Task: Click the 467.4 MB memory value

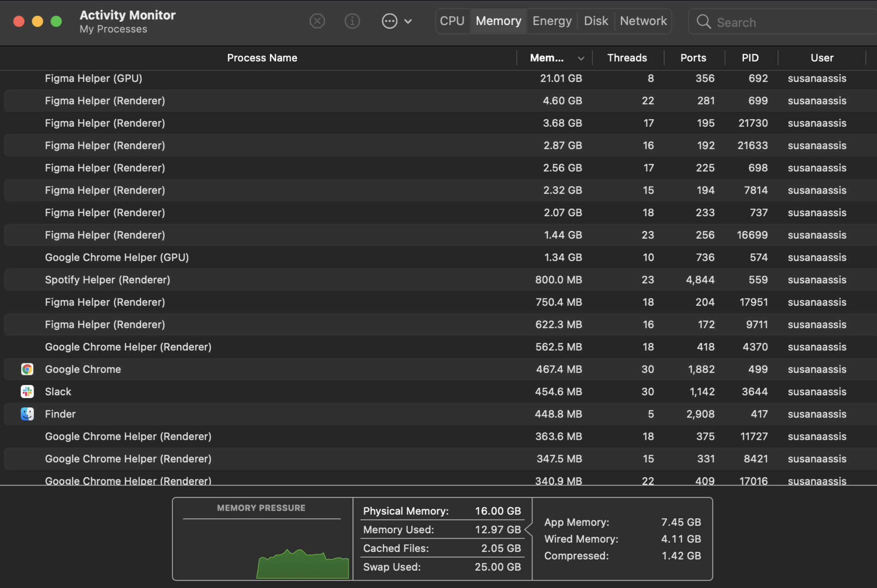Action: [559, 369]
